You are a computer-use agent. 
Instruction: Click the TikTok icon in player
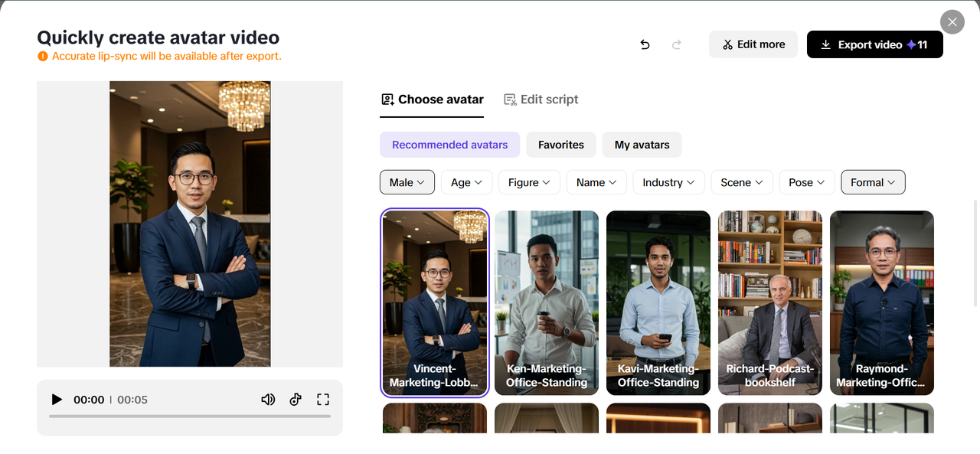coord(296,400)
